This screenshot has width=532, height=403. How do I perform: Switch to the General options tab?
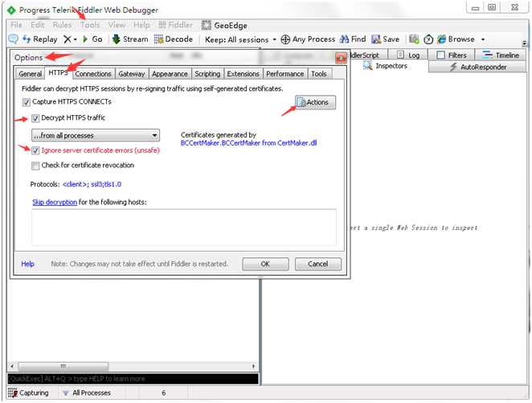click(x=31, y=74)
